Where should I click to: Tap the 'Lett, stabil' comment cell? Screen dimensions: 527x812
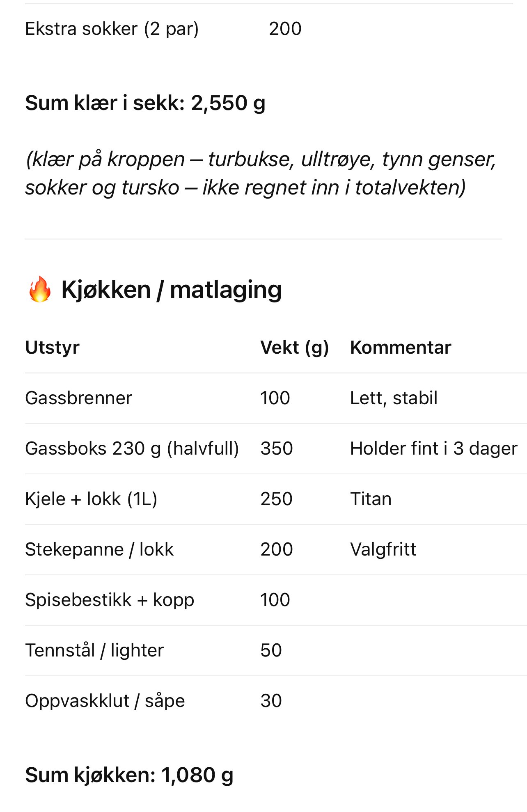click(x=394, y=398)
